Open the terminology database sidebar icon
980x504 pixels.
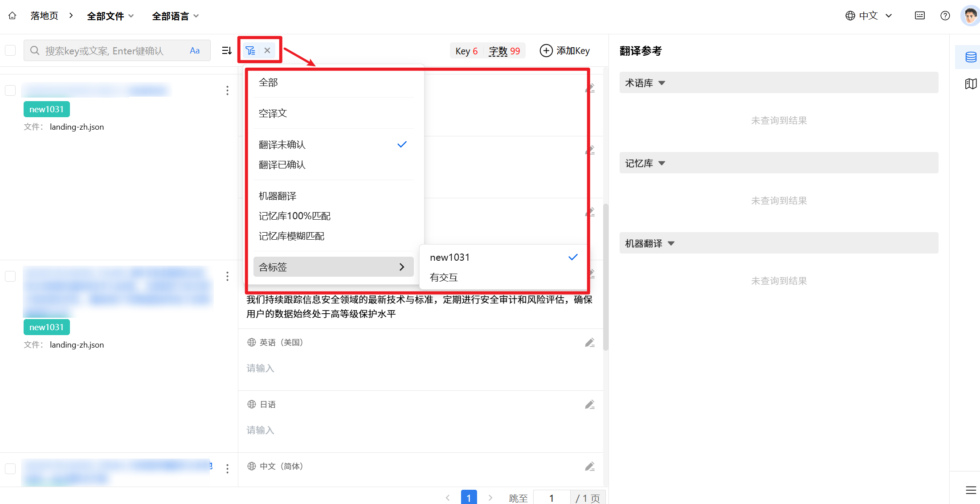pyautogui.click(x=971, y=57)
